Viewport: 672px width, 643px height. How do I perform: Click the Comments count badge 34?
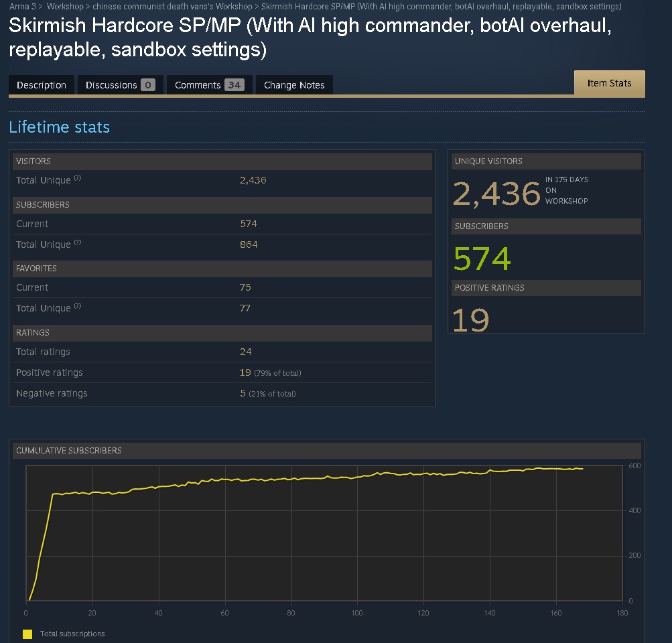(x=234, y=85)
